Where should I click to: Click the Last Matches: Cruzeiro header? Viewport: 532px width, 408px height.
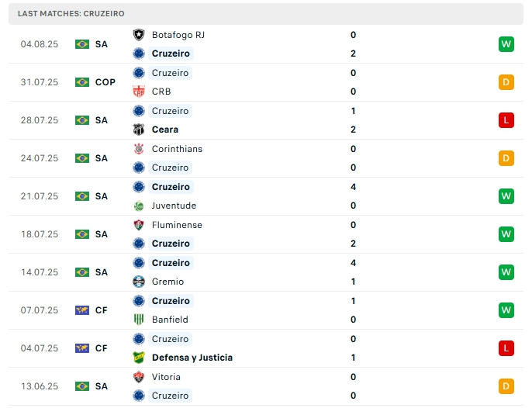tap(71, 14)
